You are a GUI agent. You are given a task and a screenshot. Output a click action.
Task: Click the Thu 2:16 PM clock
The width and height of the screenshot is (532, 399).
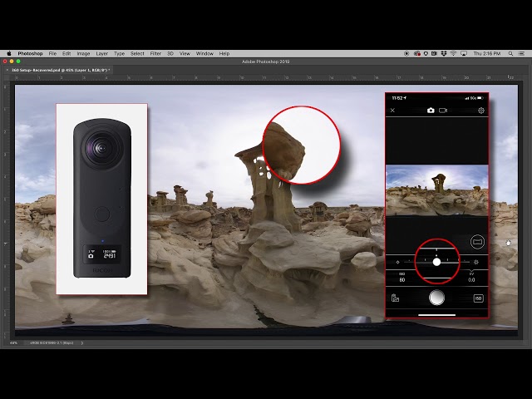(x=487, y=53)
